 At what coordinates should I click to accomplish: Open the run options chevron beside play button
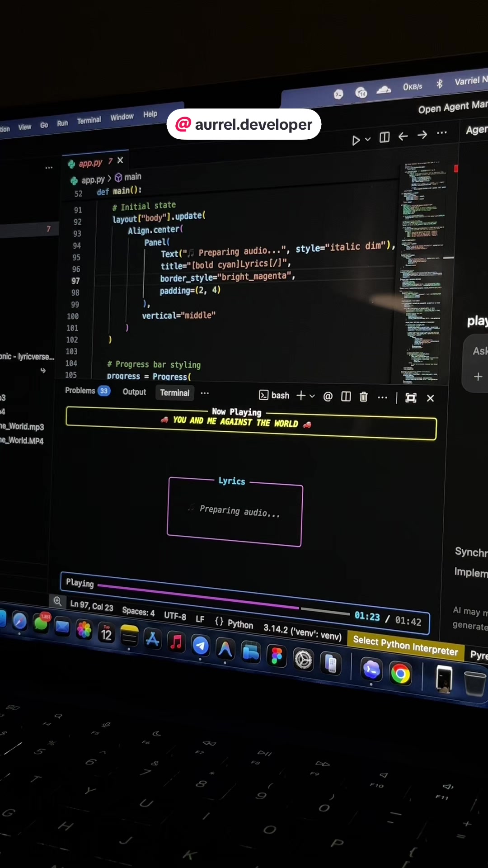tap(368, 139)
